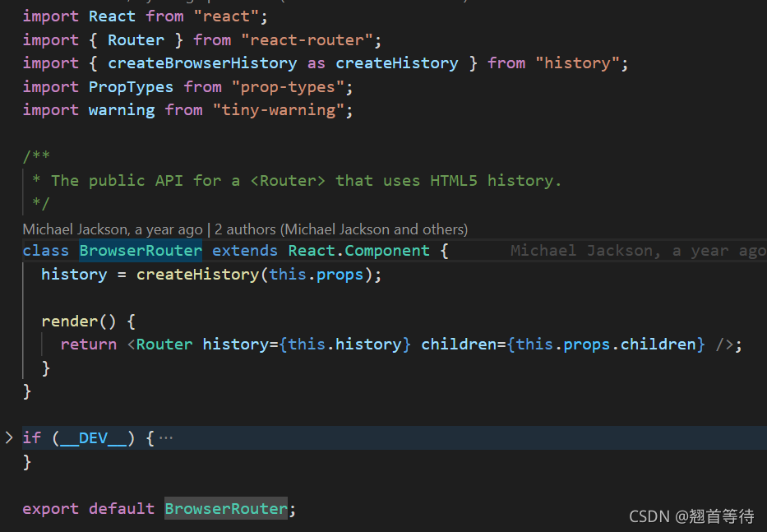
Task: Click the __DEV__ identifier
Action: click(x=93, y=438)
